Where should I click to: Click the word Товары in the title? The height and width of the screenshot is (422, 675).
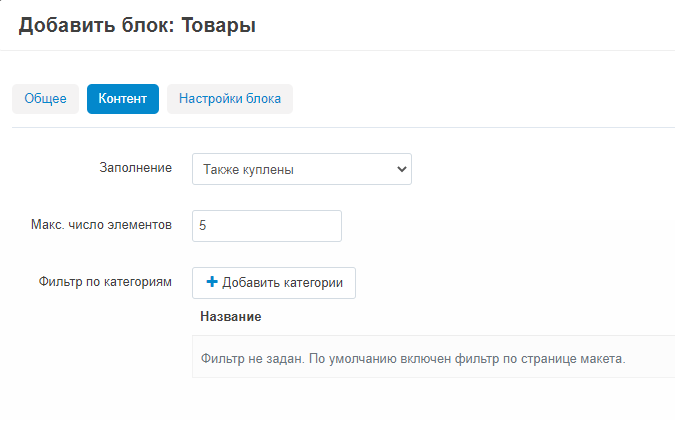(217, 26)
